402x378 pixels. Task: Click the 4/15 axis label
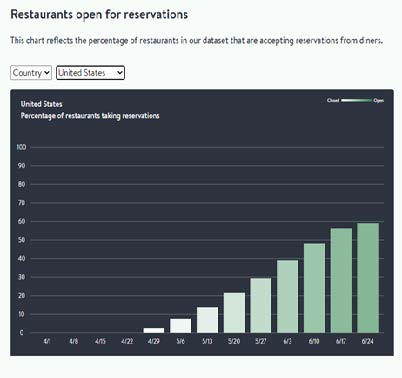coord(100,341)
